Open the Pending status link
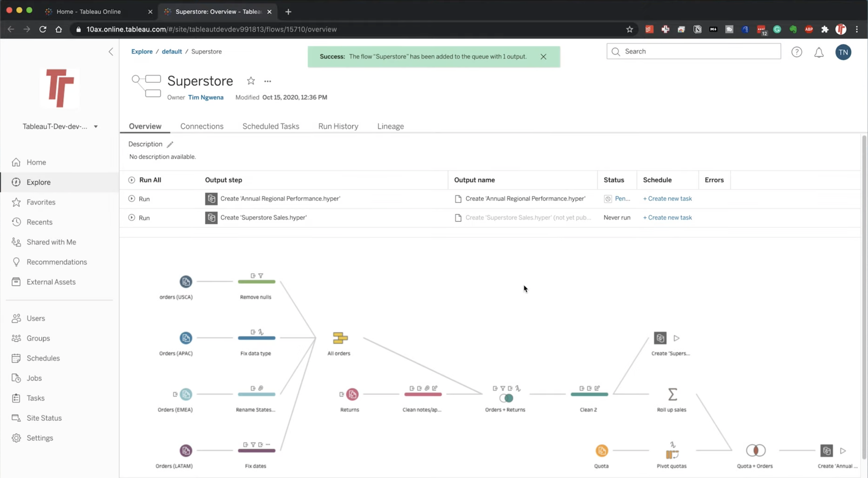The height and width of the screenshot is (478, 868). click(622, 198)
